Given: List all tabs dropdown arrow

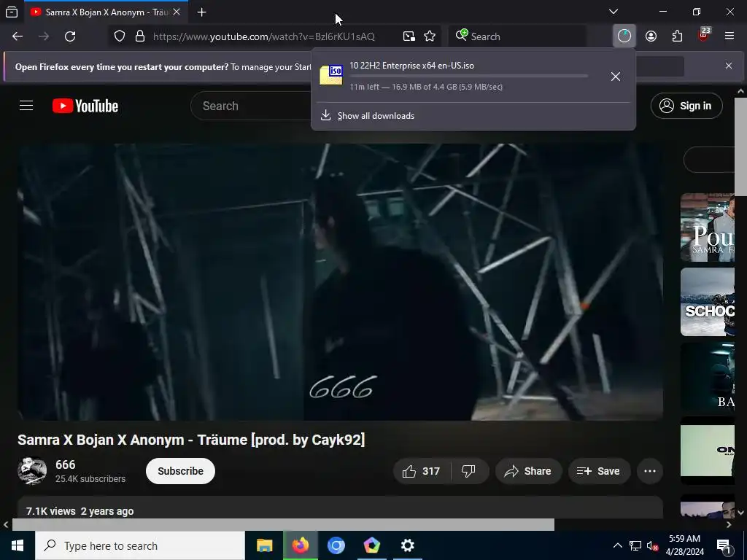Looking at the screenshot, I should 614,12.
